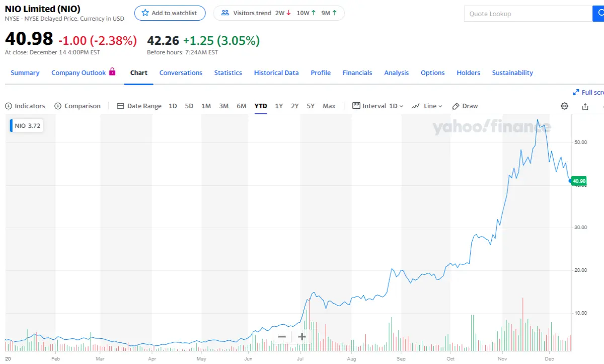
Task: Click the Draw pencil icon
Action: click(456, 106)
